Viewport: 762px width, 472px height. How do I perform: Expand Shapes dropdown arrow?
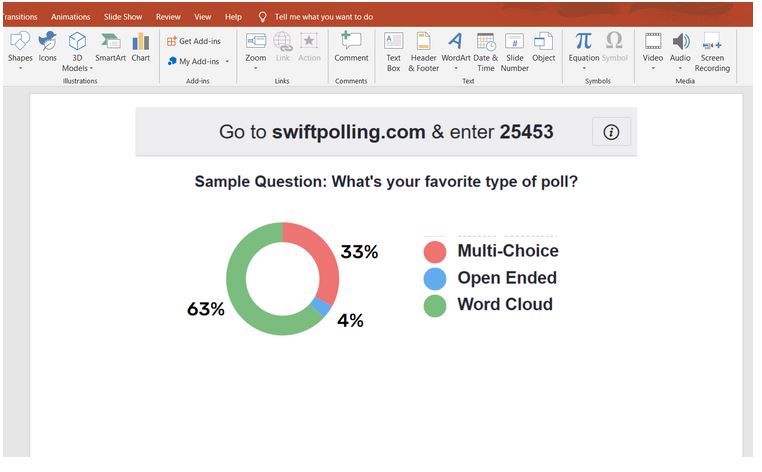click(x=20, y=69)
